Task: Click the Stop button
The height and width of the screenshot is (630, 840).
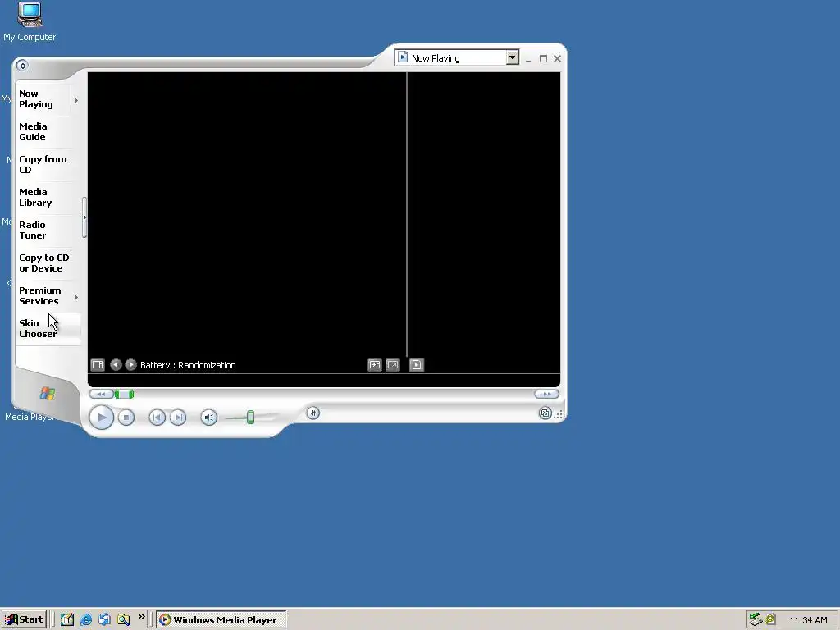Action: 126,418
